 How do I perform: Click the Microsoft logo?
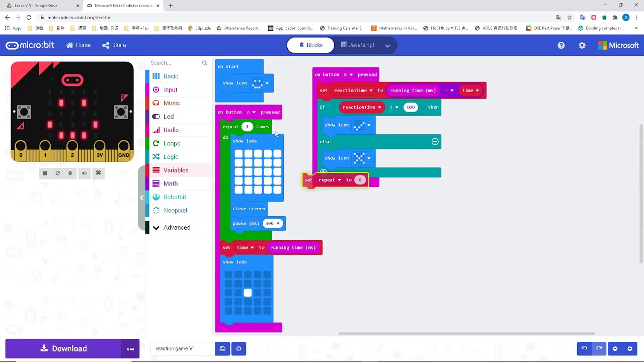click(618, 45)
